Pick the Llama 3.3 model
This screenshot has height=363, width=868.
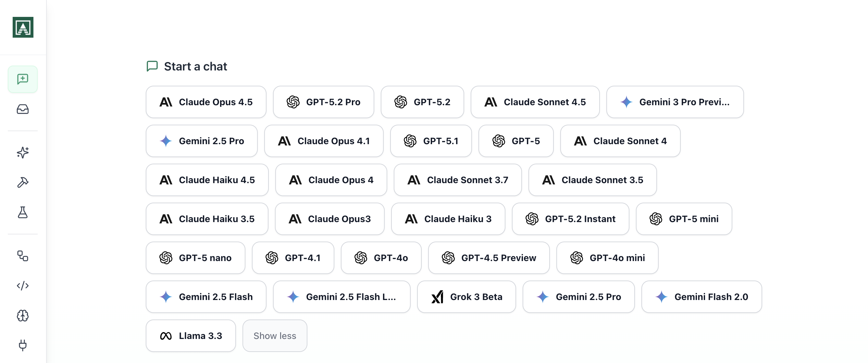point(191,336)
